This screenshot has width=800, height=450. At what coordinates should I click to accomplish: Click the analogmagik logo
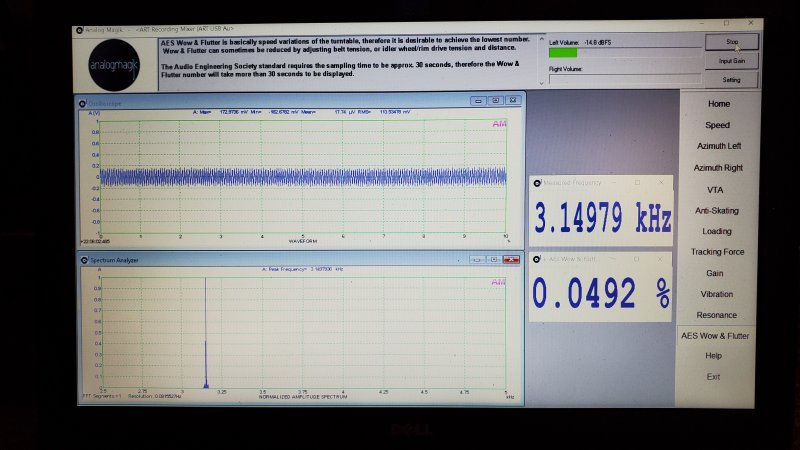pos(114,65)
